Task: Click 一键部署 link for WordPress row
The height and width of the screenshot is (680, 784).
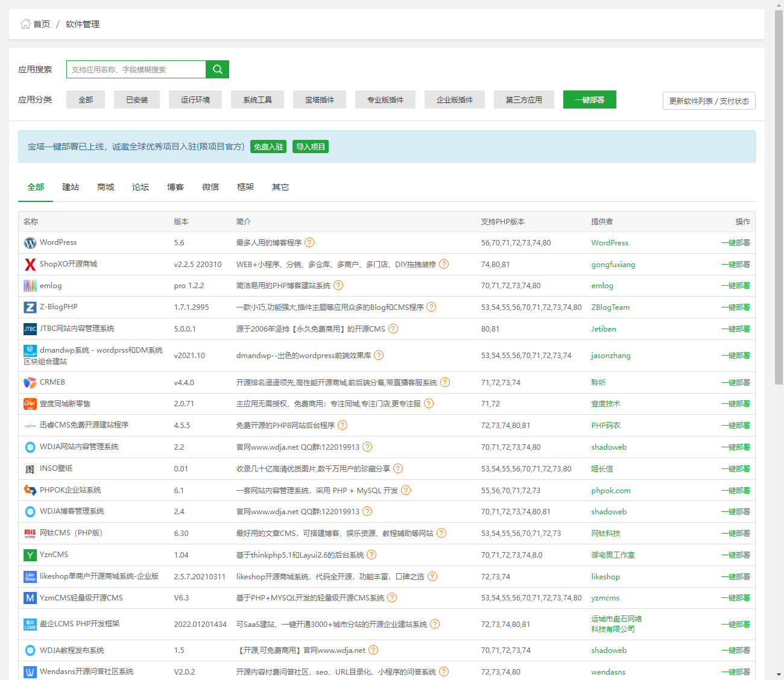Action: point(735,243)
